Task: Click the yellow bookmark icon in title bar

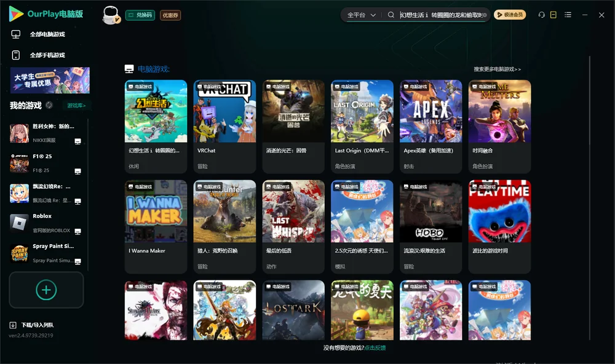Action: coord(553,15)
